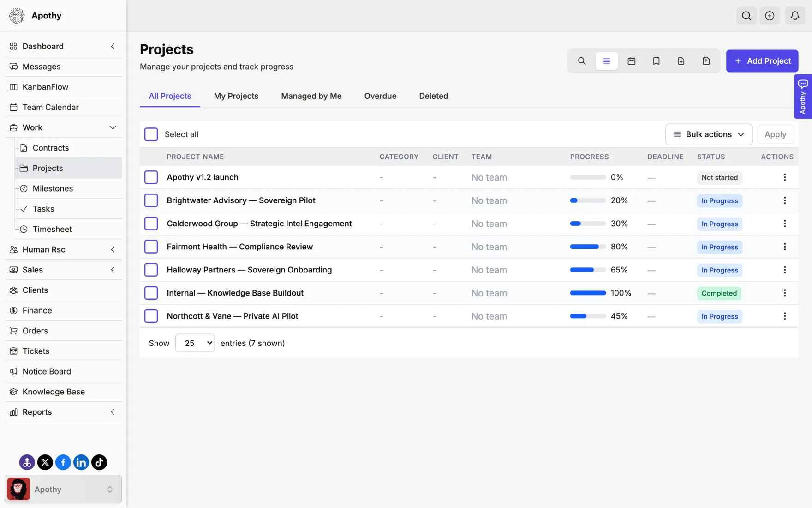This screenshot has height=508, width=812.
Task: Open actions menu for Calderwood Group row
Action: [x=784, y=224]
